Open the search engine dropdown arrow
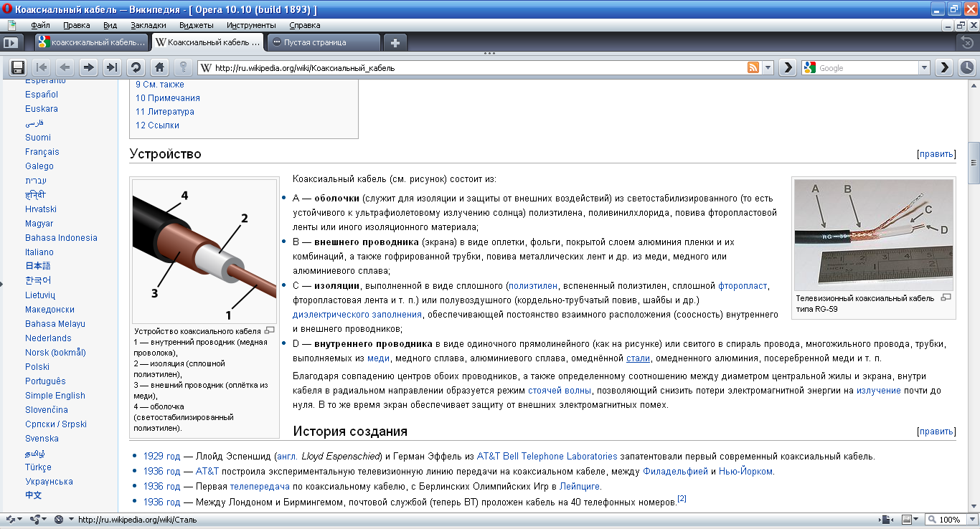This screenshot has height=529, width=980. (924, 68)
